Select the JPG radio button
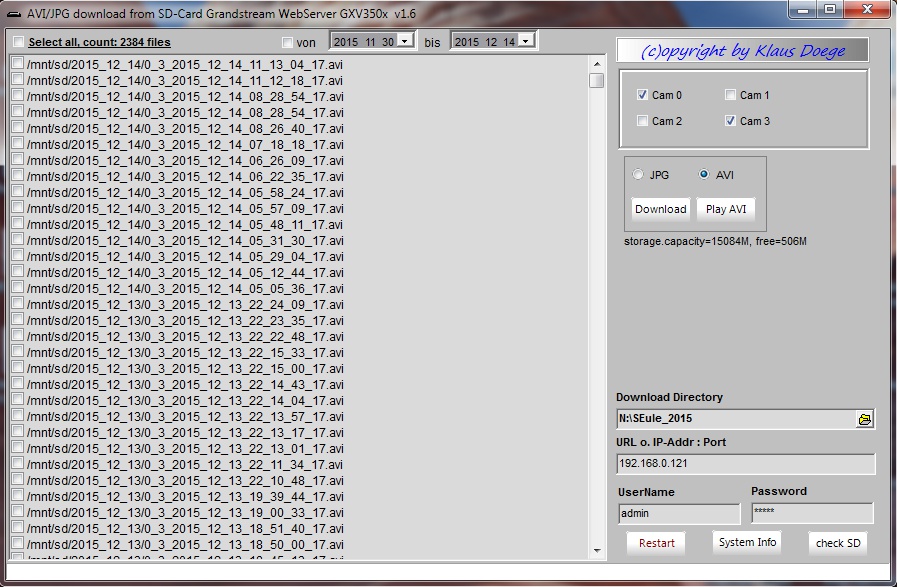This screenshot has width=897, height=587. (639, 174)
